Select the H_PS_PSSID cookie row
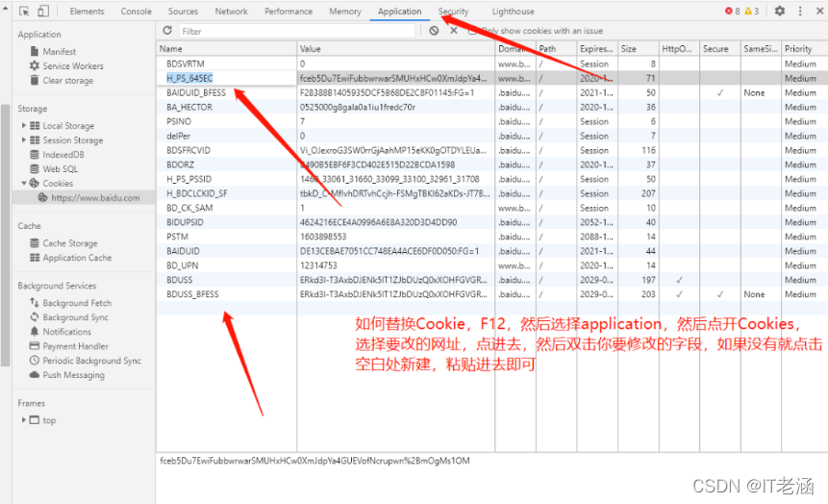828x504 pixels. coord(491,179)
